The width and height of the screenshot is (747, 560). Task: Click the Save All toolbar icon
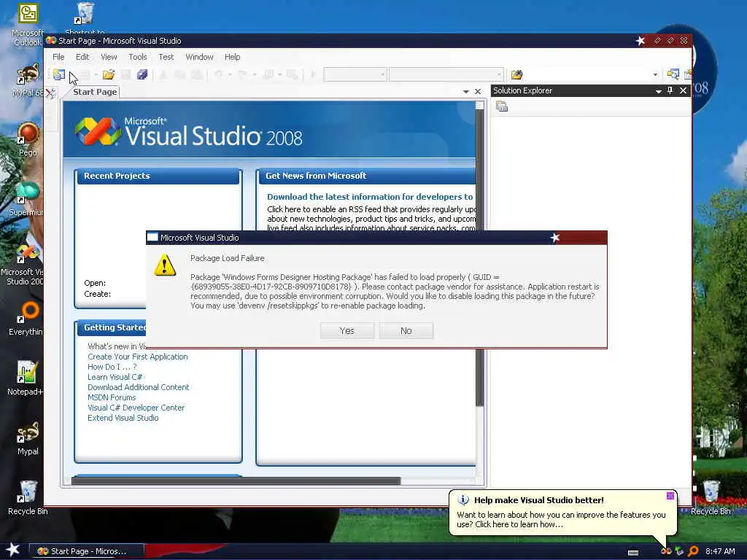click(x=142, y=74)
